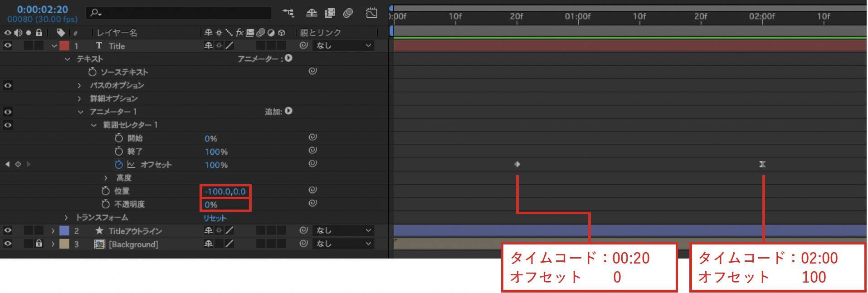Click the 開始 value 0%
The height and width of the screenshot is (293, 868).
[211, 138]
